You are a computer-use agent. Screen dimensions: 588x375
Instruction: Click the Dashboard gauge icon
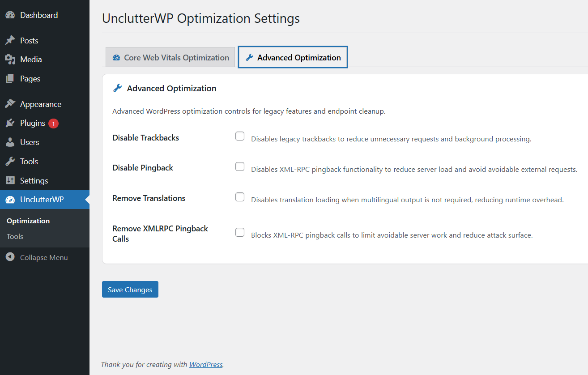pyautogui.click(x=10, y=15)
